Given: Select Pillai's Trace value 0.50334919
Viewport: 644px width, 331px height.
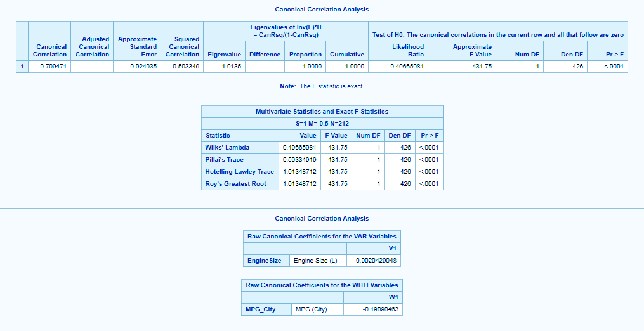Looking at the screenshot, I should [x=299, y=159].
